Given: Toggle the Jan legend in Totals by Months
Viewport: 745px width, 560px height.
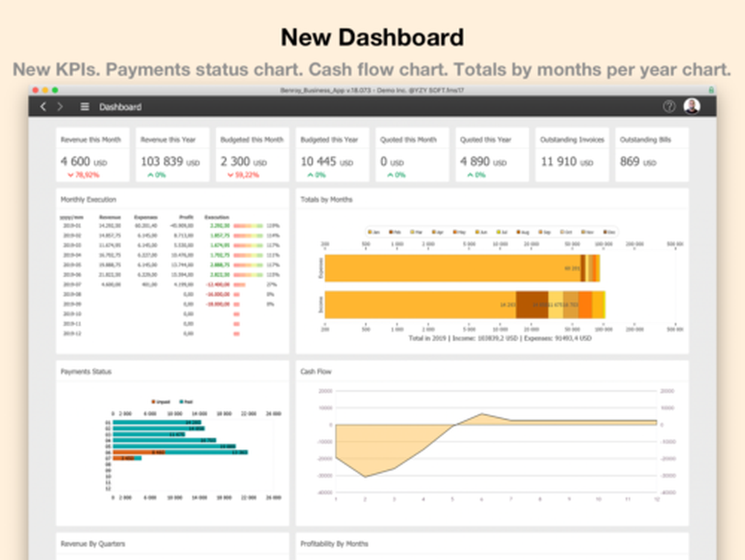Looking at the screenshot, I should pos(372,232).
